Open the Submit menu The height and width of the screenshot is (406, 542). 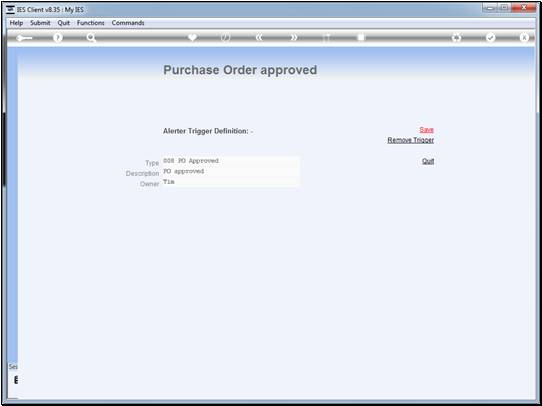point(40,23)
